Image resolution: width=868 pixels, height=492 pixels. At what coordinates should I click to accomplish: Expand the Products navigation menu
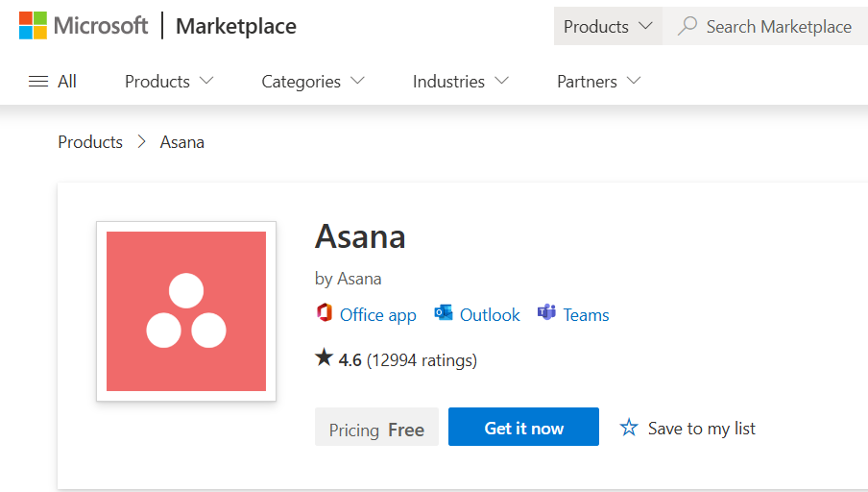169,82
